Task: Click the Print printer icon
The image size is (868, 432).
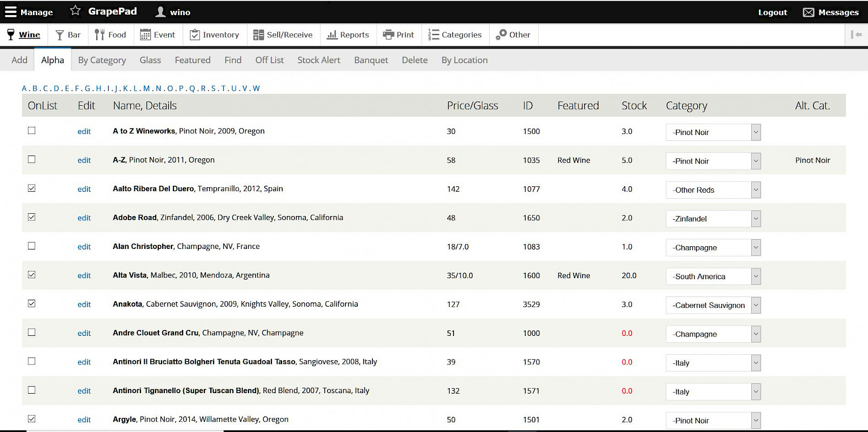Action: coord(388,35)
